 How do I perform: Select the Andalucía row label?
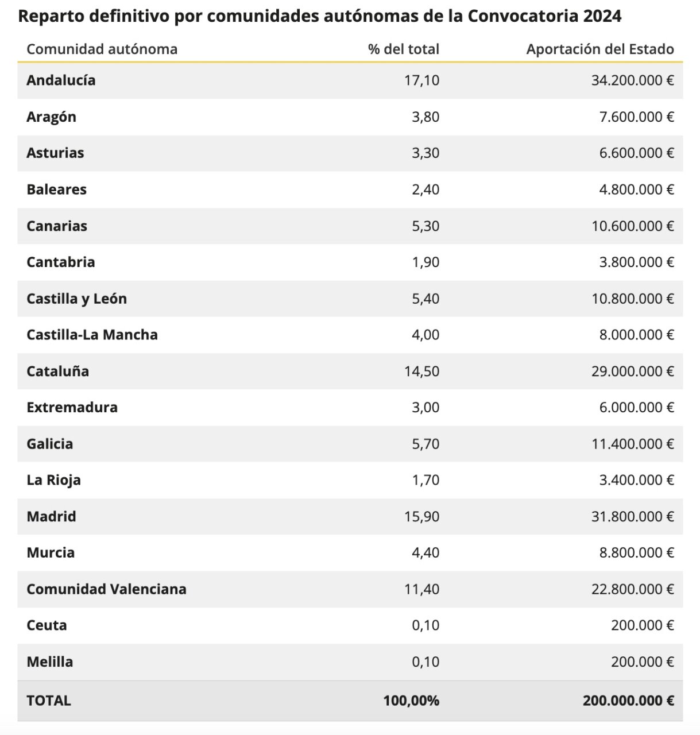click(x=61, y=80)
